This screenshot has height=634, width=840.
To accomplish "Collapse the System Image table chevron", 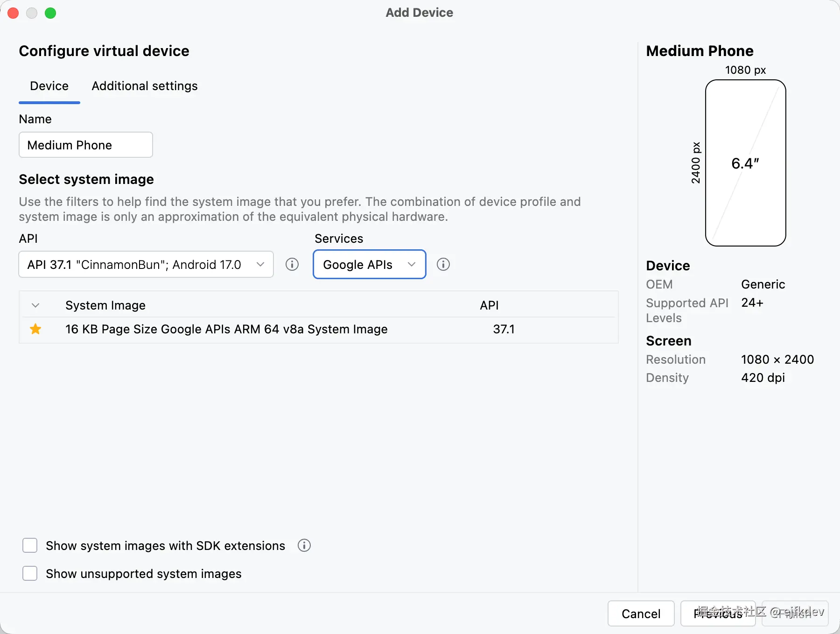I will click(35, 305).
